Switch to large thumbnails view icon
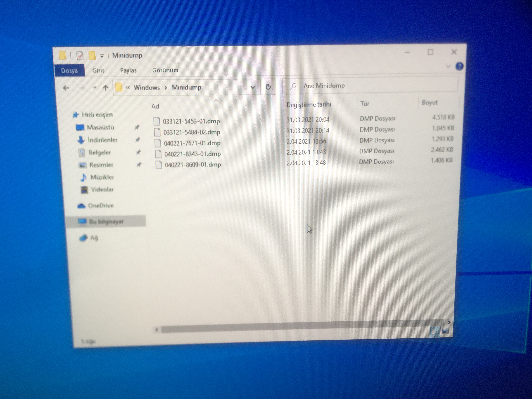 (446, 331)
